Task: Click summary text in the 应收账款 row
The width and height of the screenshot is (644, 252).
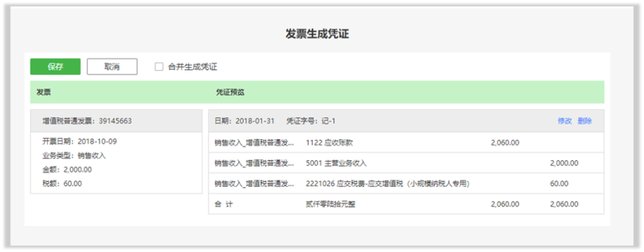Action: pos(255,143)
